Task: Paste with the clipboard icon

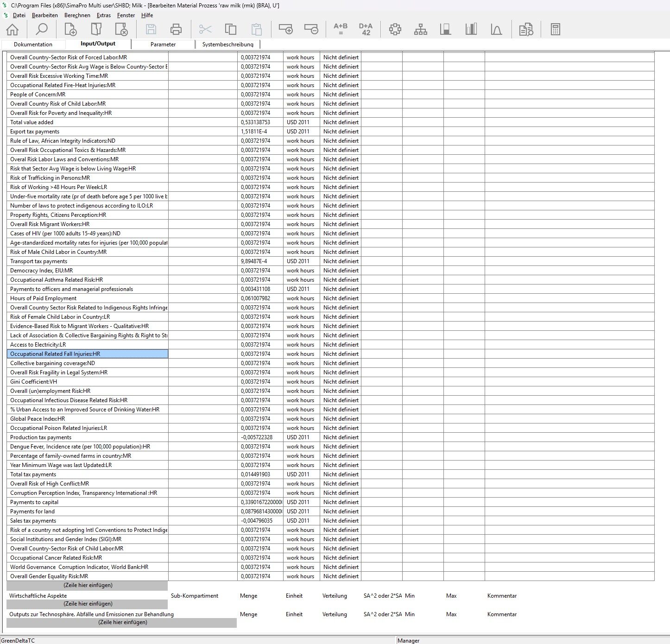Action: click(256, 29)
